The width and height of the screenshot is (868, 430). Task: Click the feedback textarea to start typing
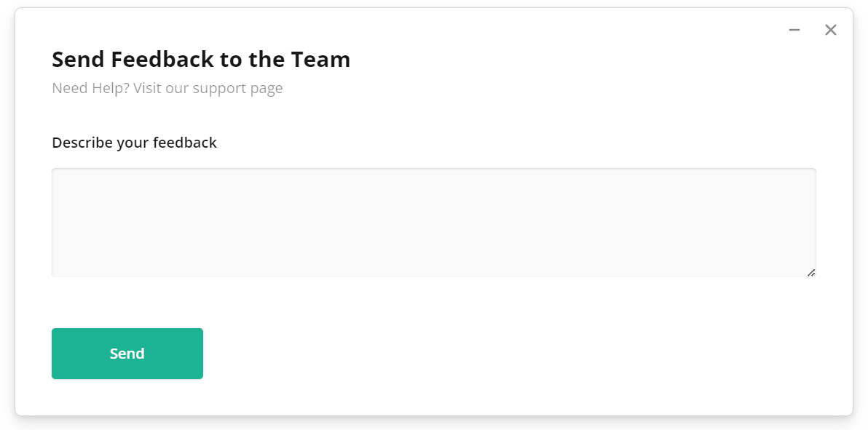click(x=433, y=222)
